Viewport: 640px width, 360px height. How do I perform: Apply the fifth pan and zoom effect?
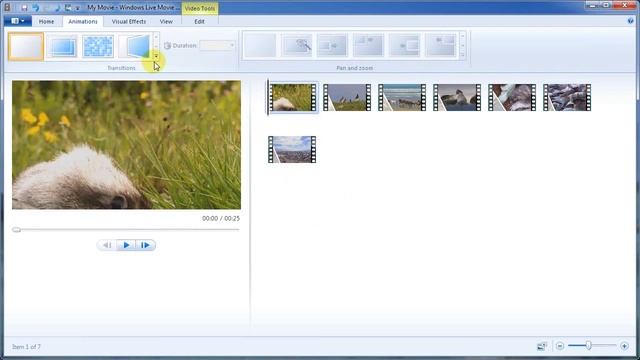pos(404,45)
